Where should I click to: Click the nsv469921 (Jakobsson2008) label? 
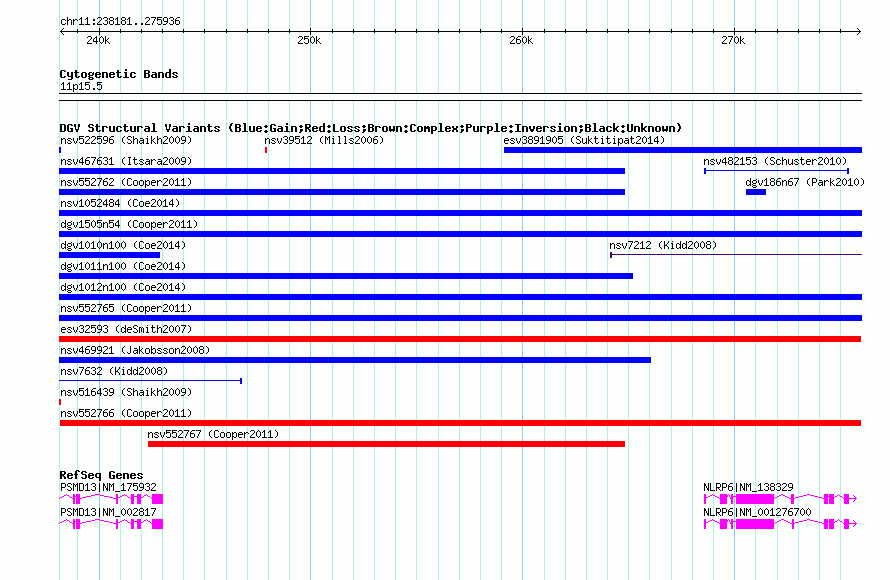click(x=135, y=350)
